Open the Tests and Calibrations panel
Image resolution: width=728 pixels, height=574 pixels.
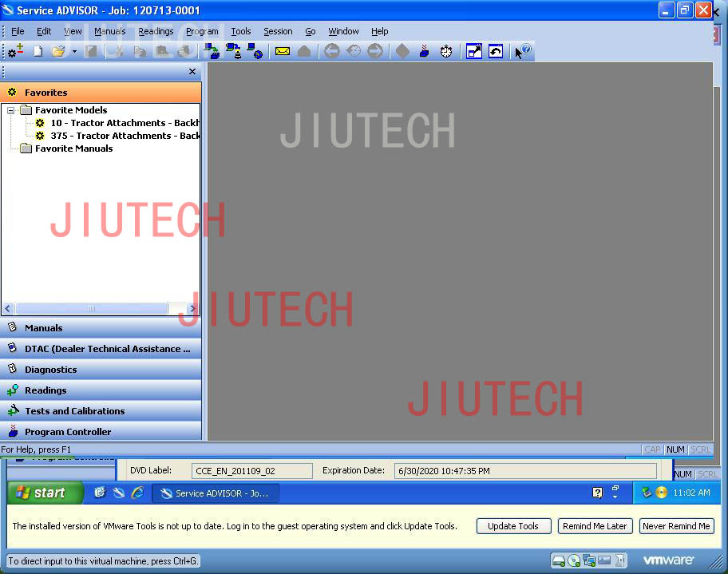tap(101, 411)
